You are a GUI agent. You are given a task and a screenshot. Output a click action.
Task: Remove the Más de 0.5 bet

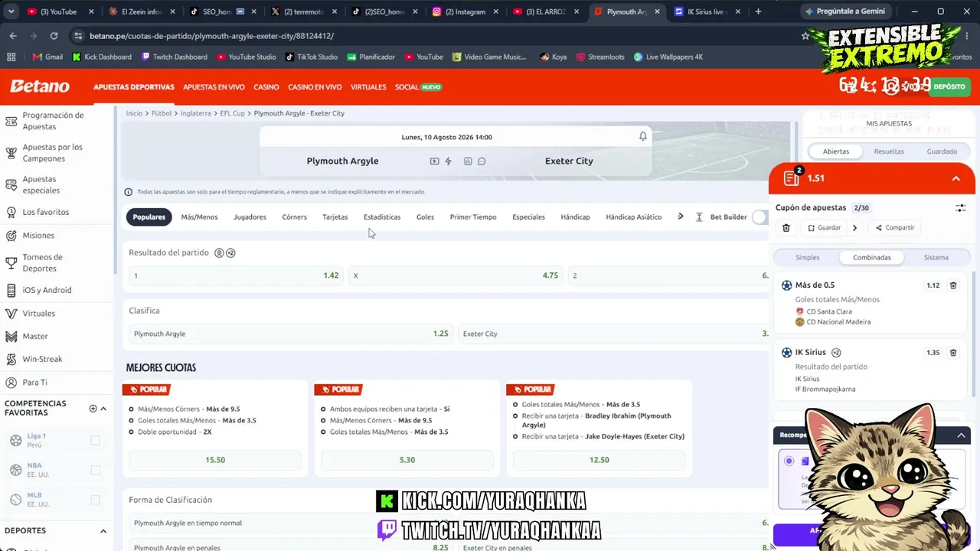[x=953, y=285]
